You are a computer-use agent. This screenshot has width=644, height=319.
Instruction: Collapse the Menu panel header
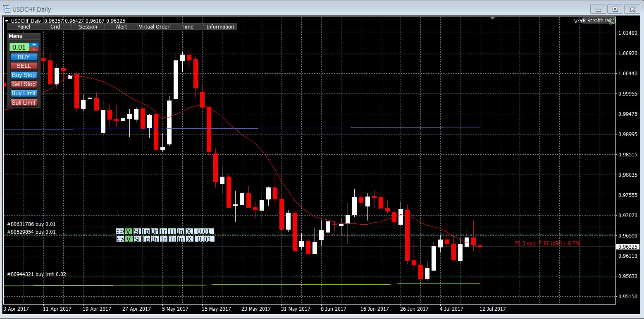(24, 36)
